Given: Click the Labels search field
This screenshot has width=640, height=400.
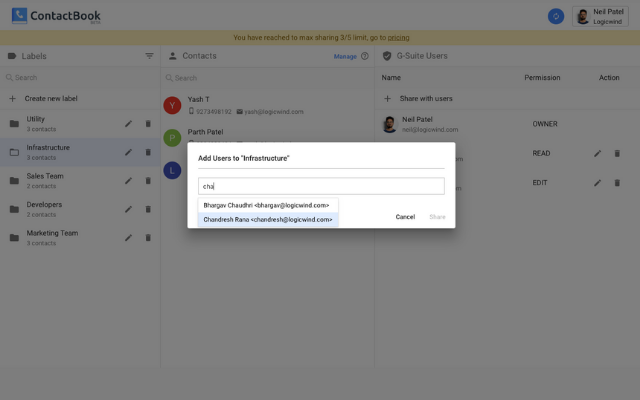Looking at the screenshot, I should click(x=80, y=78).
